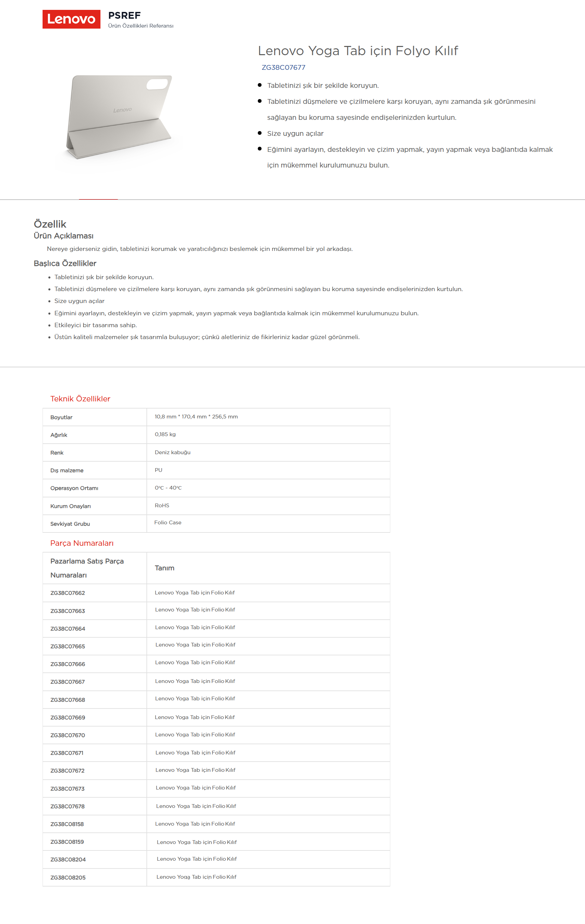Viewport: 585px width, 924px height.
Task: Click the 'PU' material value
Action: pyautogui.click(x=159, y=470)
